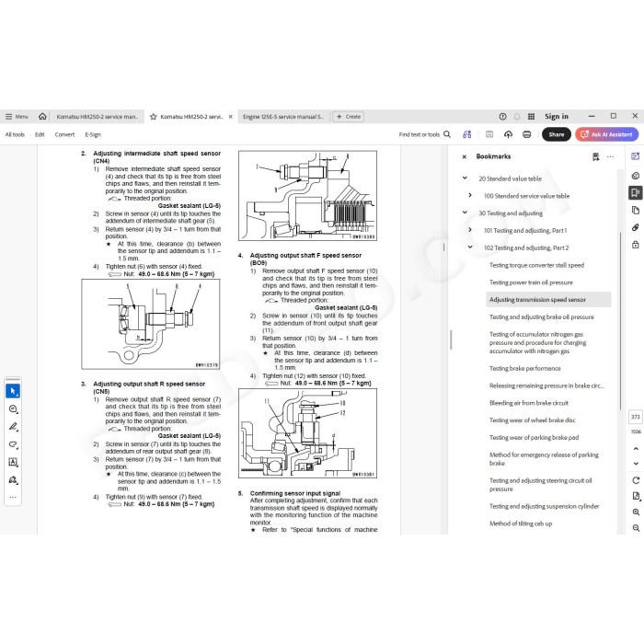Open the Help question mark icon
Image resolution: width=644 pixels, height=644 pixels.
(x=502, y=117)
